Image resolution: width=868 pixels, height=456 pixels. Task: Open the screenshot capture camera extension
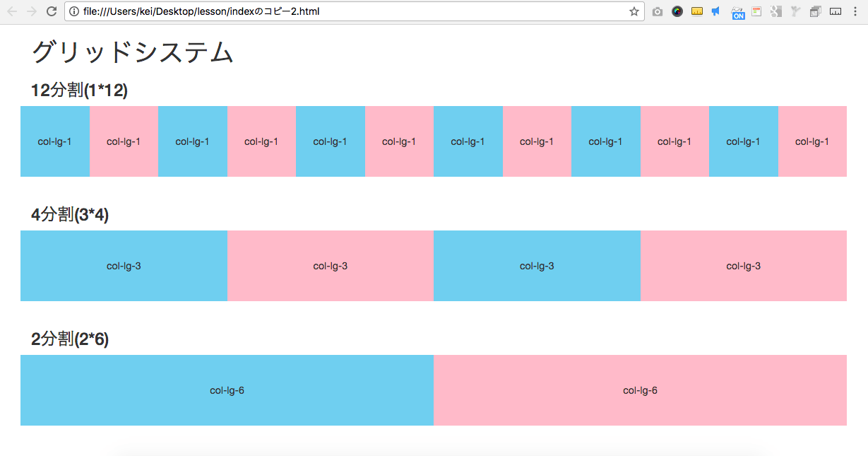(x=657, y=11)
